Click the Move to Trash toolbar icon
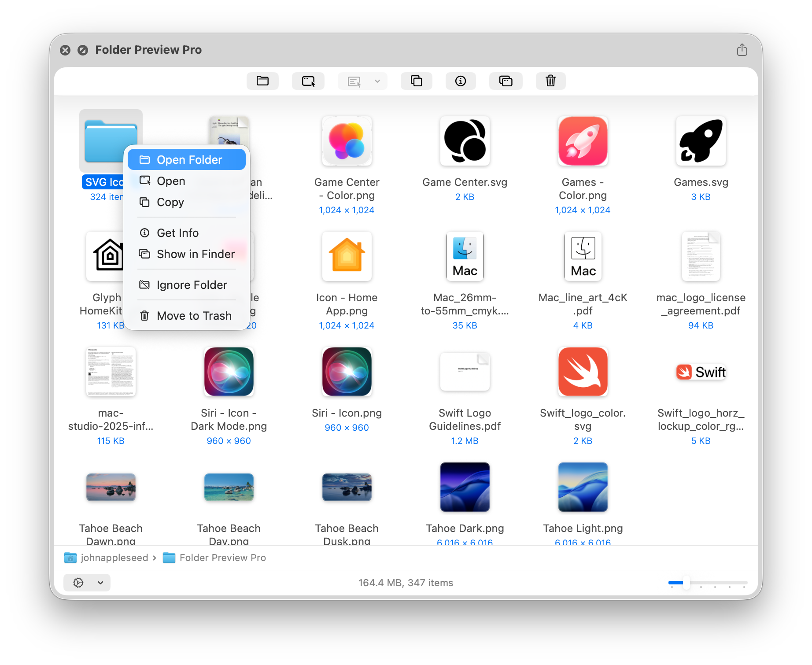 click(550, 81)
